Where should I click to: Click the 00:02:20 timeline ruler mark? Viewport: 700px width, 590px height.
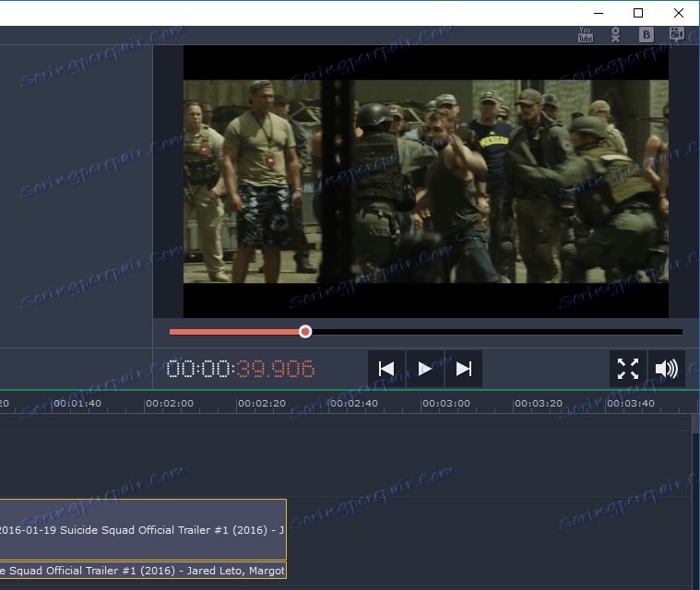(x=262, y=404)
